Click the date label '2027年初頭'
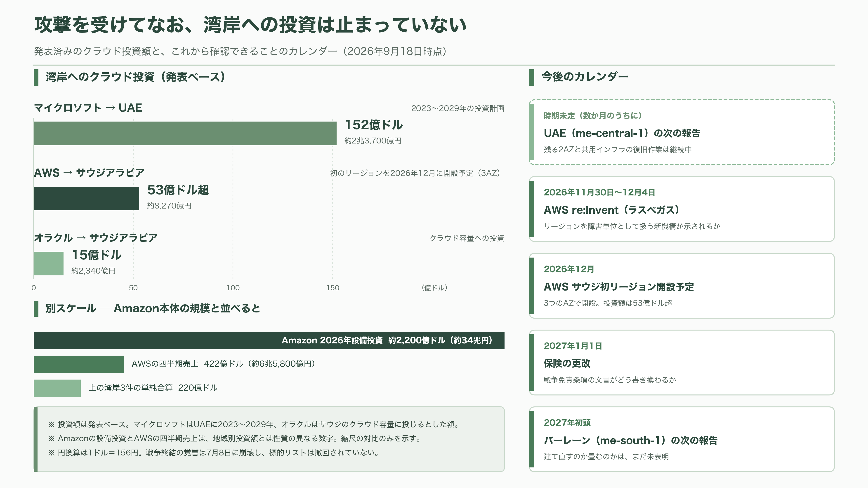Viewport: 868px width, 488px height. click(567, 423)
